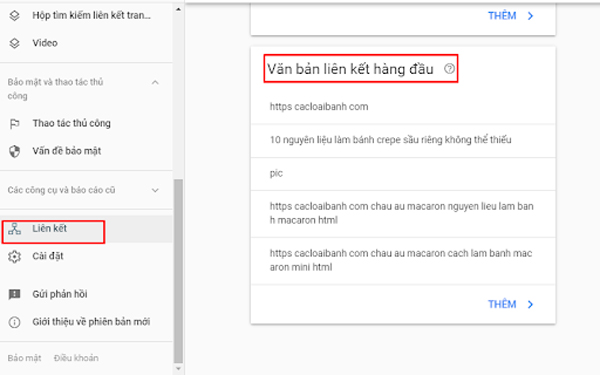This screenshot has height=375, width=600.
Task: Click the info icon for Giới thiệu về phiên bản mới
Action: (15, 322)
